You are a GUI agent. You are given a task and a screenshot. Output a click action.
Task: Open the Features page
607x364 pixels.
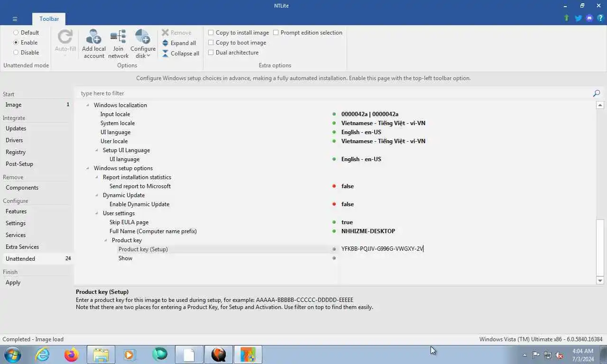pyautogui.click(x=37, y=211)
